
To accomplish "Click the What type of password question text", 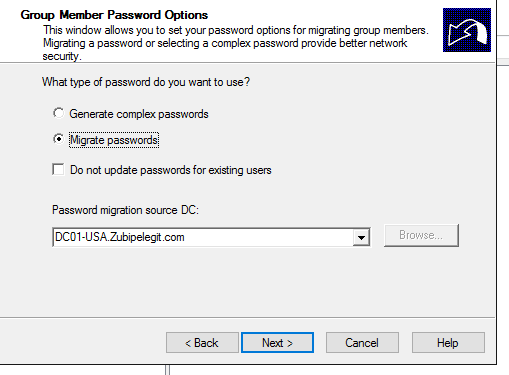I will (146, 82).
